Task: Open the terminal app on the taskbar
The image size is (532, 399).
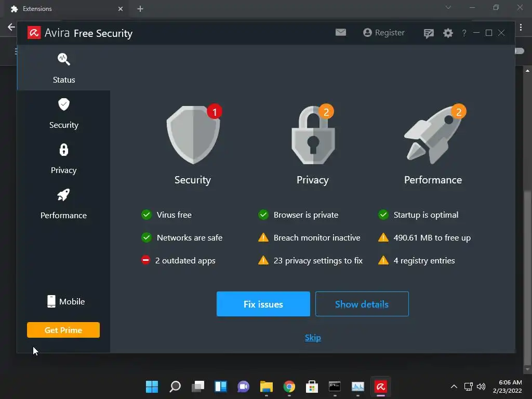Action: [335, 387]
